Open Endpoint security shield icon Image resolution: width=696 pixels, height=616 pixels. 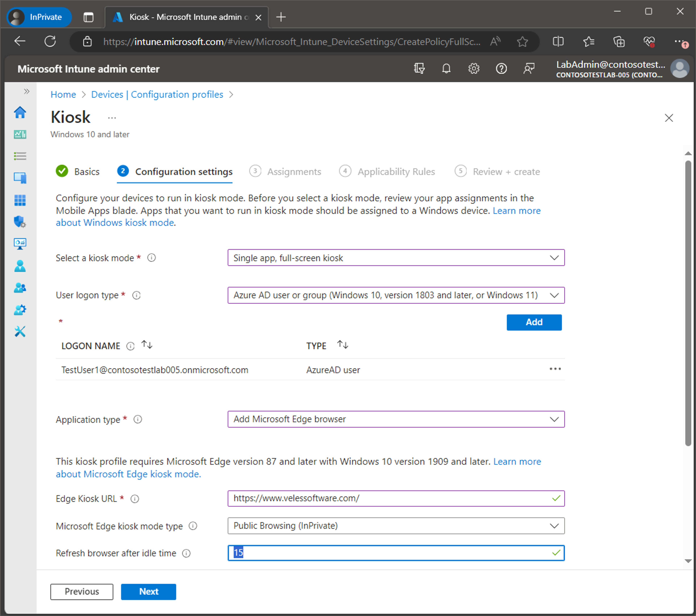20,222
